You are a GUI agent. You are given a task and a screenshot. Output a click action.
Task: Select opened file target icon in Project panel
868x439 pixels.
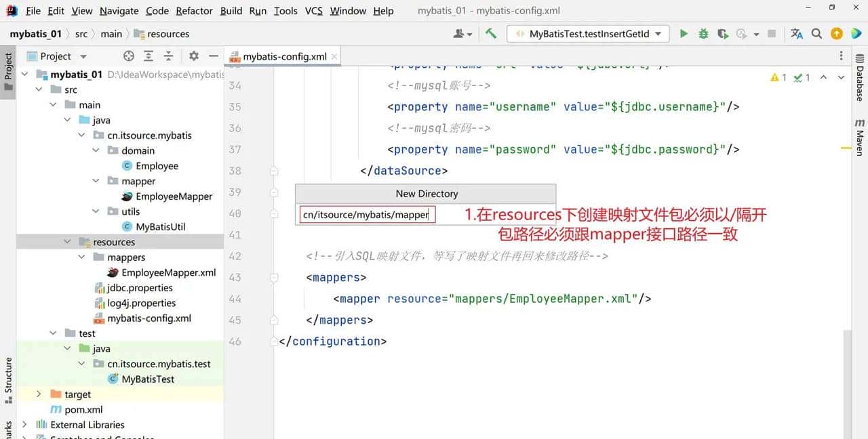tap(128, 56)
